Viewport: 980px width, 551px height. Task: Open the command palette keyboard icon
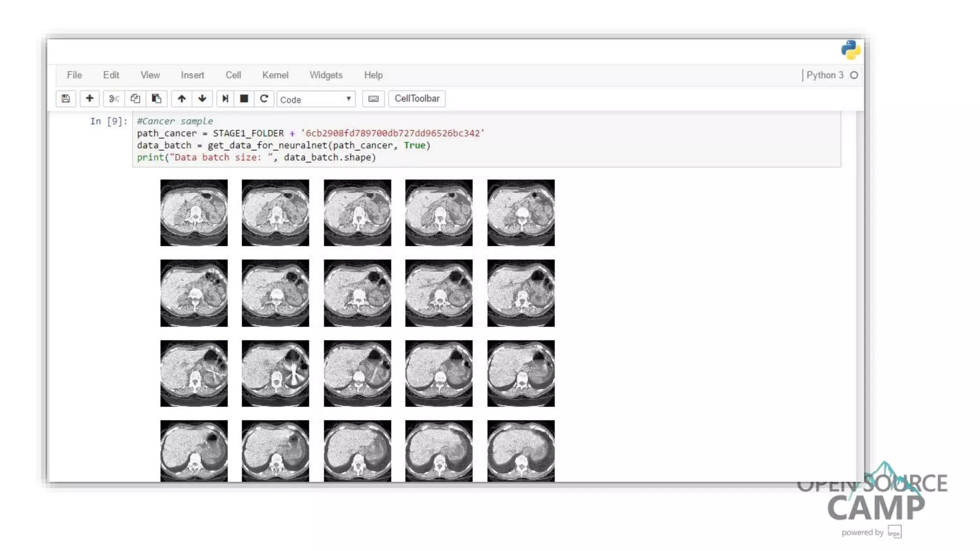(x=373, y=99)
